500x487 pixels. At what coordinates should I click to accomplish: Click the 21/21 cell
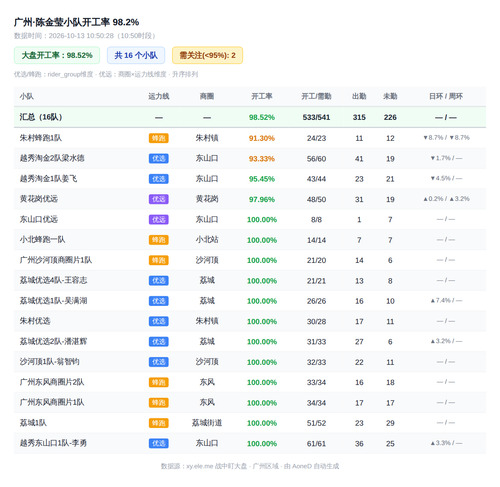pyautogui.click(x=316, y=281)
